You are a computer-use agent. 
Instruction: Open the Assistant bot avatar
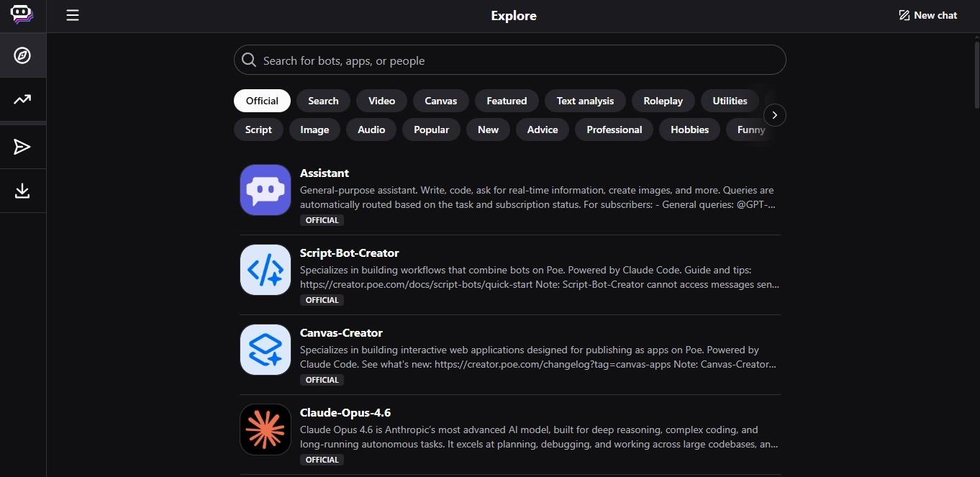point(266,190)
